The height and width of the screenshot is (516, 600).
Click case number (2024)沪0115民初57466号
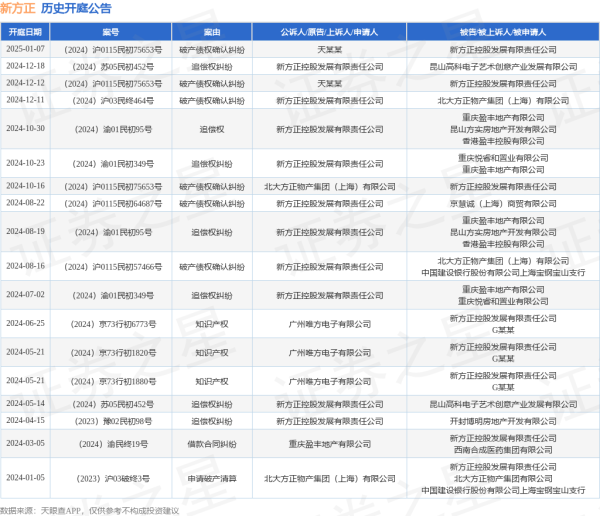[x=113, y=267]
